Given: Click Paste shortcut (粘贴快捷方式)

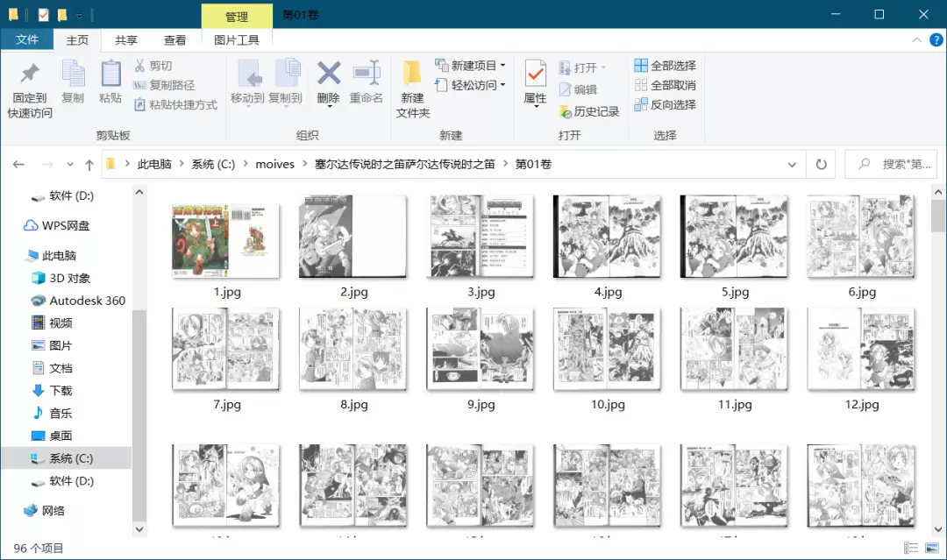Looking at the screenshot, I should click(175, 104).
